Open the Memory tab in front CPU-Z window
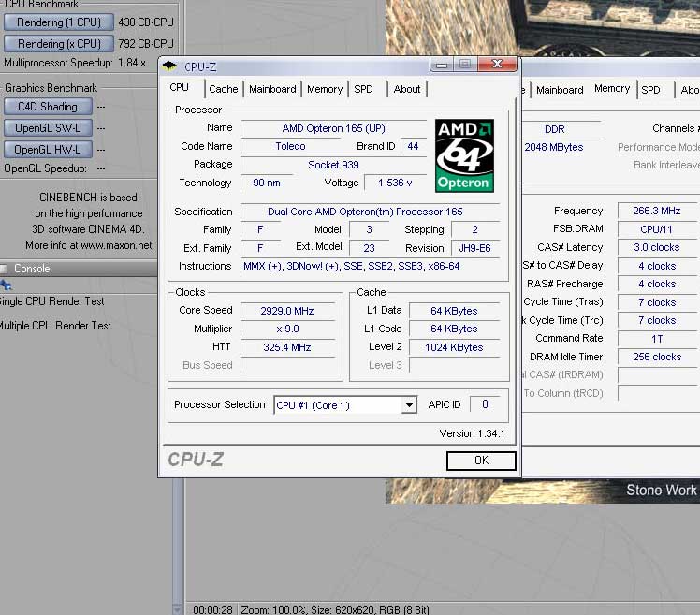This screenshot has height=615, width=700. coord(325,89)
